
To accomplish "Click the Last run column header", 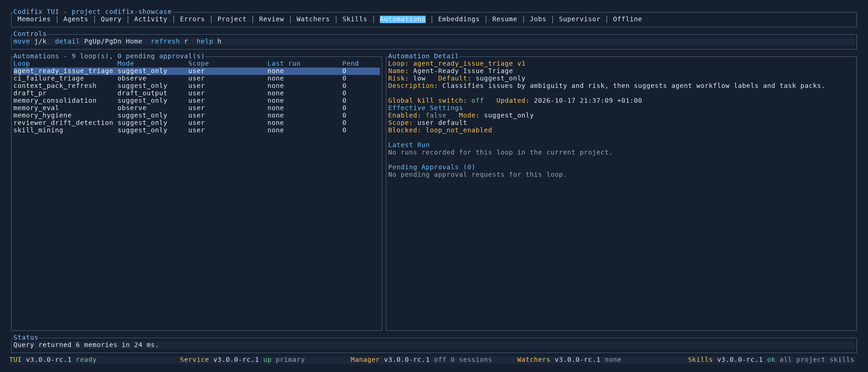I will click(x=284, y=63).
